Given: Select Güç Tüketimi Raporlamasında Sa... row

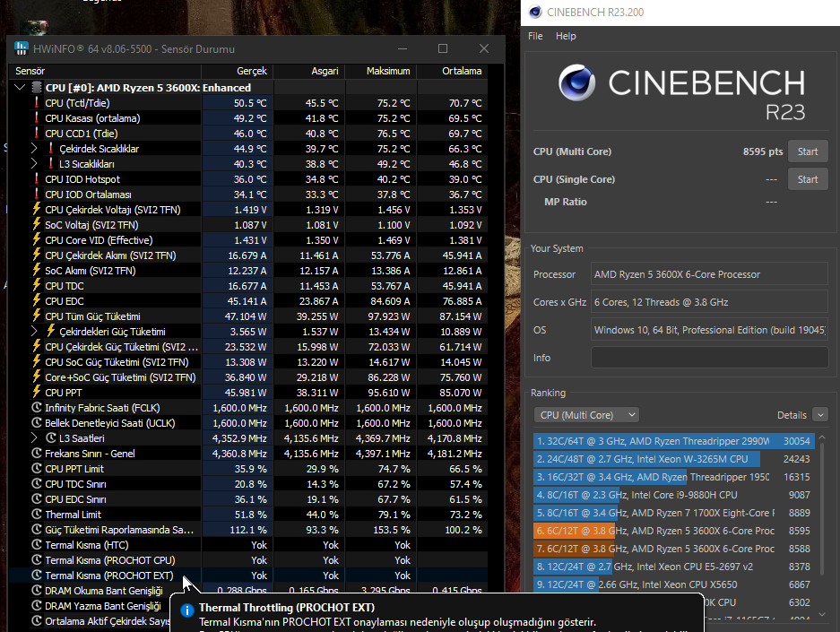Looking at the screenshot, I should [248, 529].
